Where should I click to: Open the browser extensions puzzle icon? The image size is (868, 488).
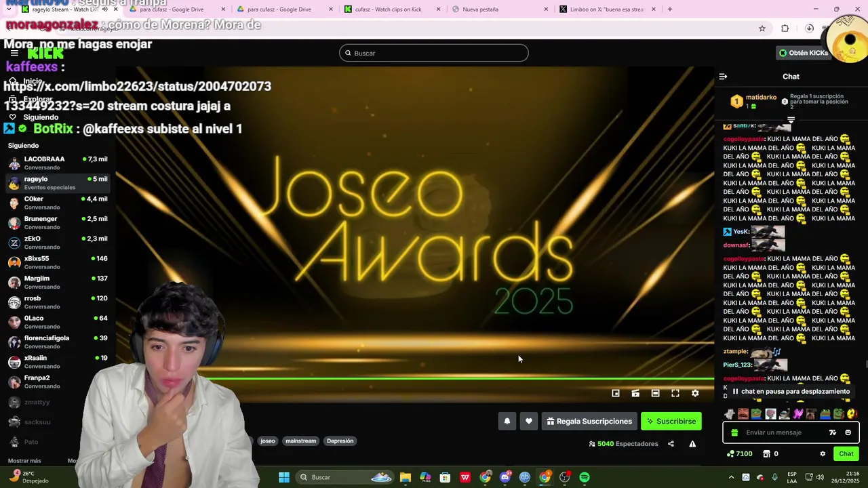click(x=785, y=28)
